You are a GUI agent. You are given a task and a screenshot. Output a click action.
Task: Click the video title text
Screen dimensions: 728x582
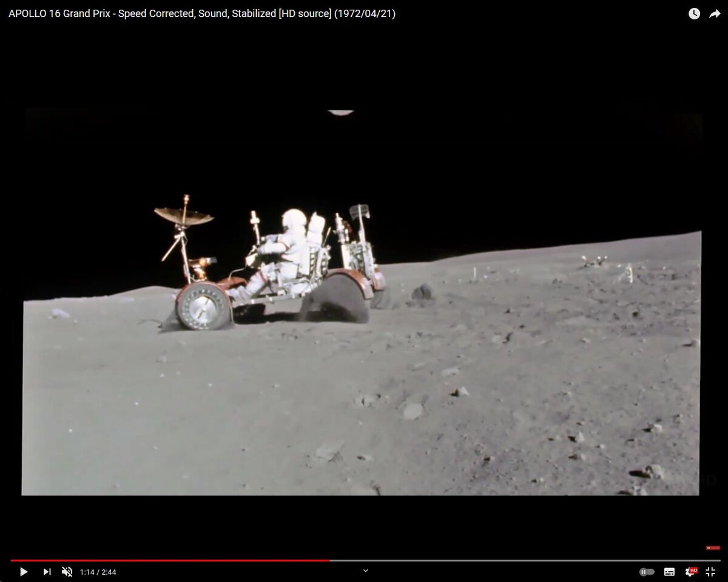202,13
